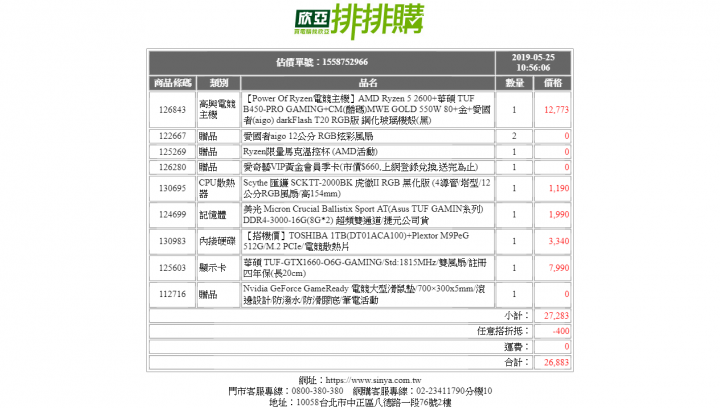This screenshot has width=720, height=408.
Task: Click the 小計 label
Action: (x=517, y=316)
